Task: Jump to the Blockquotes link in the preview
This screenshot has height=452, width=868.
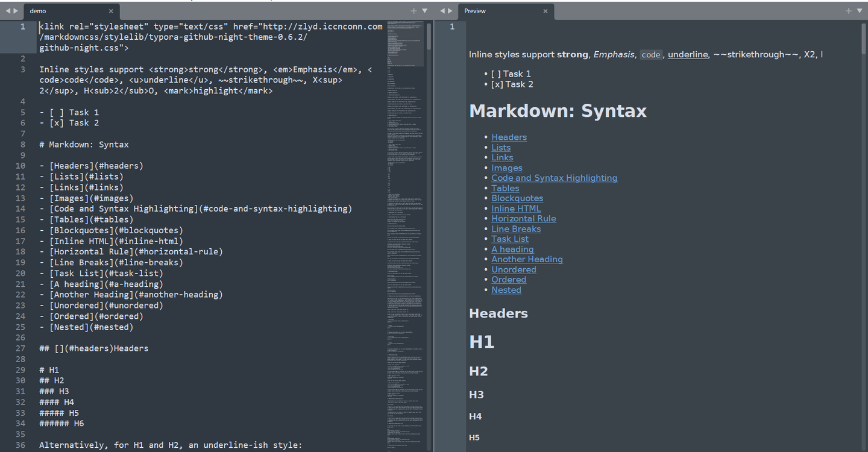Action: 517,198
